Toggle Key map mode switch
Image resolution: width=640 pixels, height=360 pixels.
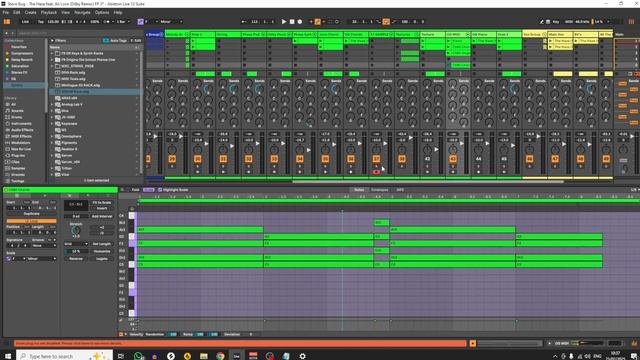coord(556,22)
